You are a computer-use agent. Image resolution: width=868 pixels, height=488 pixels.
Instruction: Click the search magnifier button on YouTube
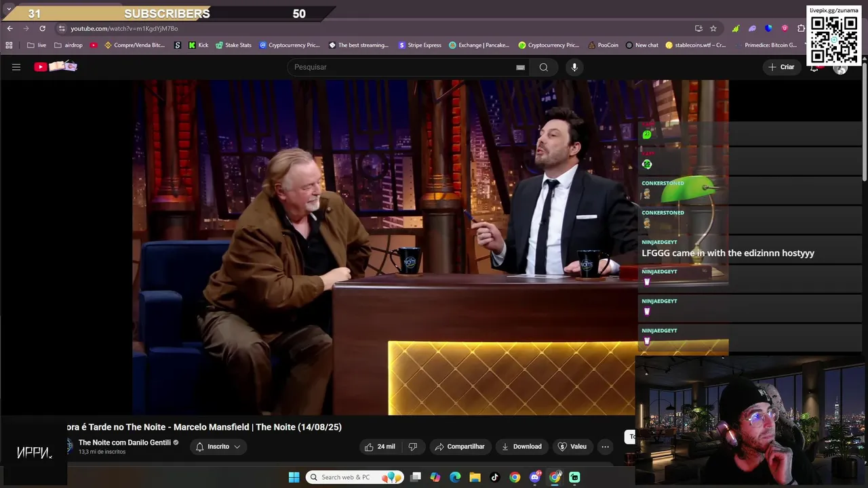(544, 67)
